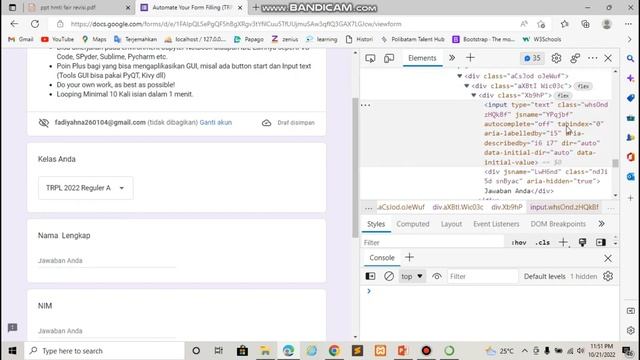Open the DOM Breakpoints tab
The width and height of the screenshot is (640, 360).
(558, 224)
